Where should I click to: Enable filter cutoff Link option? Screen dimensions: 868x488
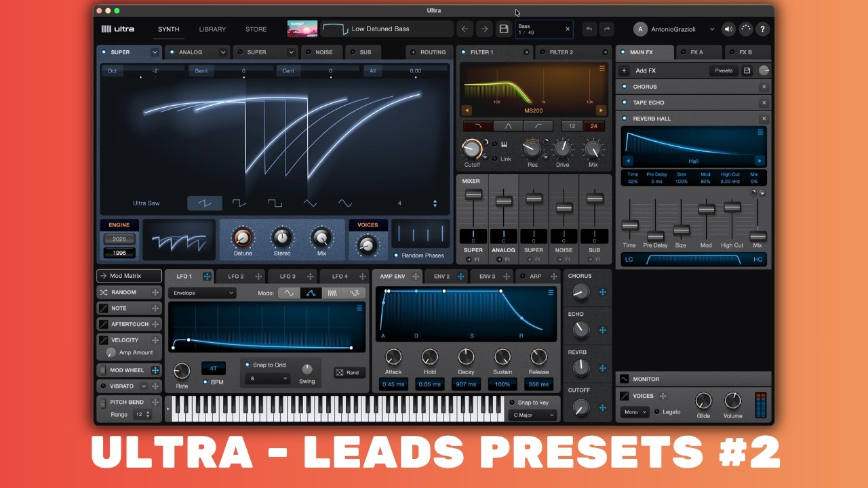(494, 159)
